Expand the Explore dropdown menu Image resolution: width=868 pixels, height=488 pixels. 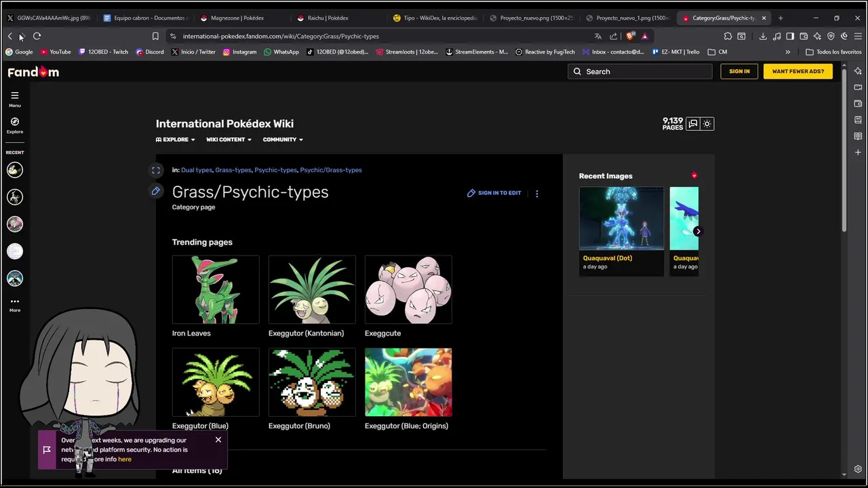tap(176, 140)
